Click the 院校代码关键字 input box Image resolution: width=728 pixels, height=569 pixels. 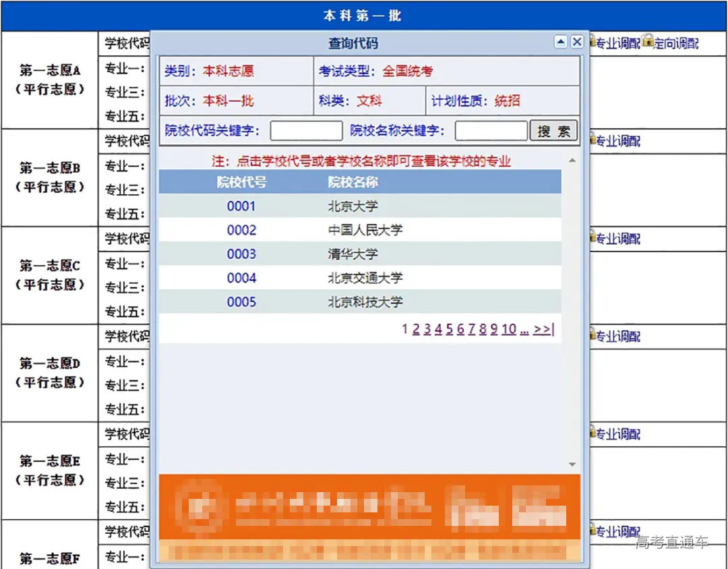305,130
